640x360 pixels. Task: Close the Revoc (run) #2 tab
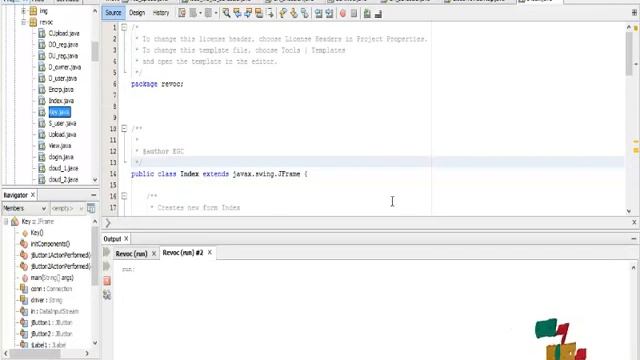click(210, 252)
